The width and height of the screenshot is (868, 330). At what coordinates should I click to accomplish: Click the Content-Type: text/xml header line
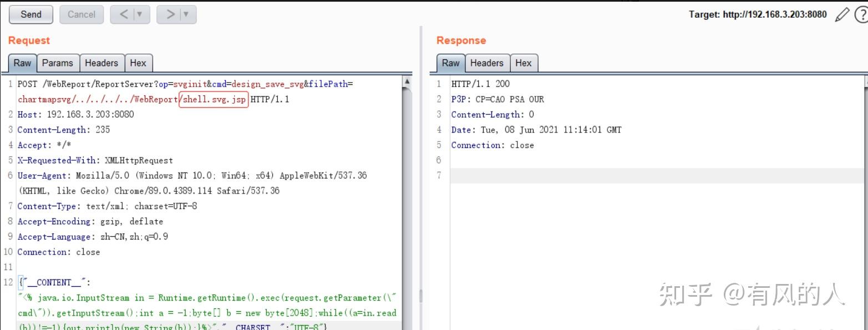click(107, 206)
